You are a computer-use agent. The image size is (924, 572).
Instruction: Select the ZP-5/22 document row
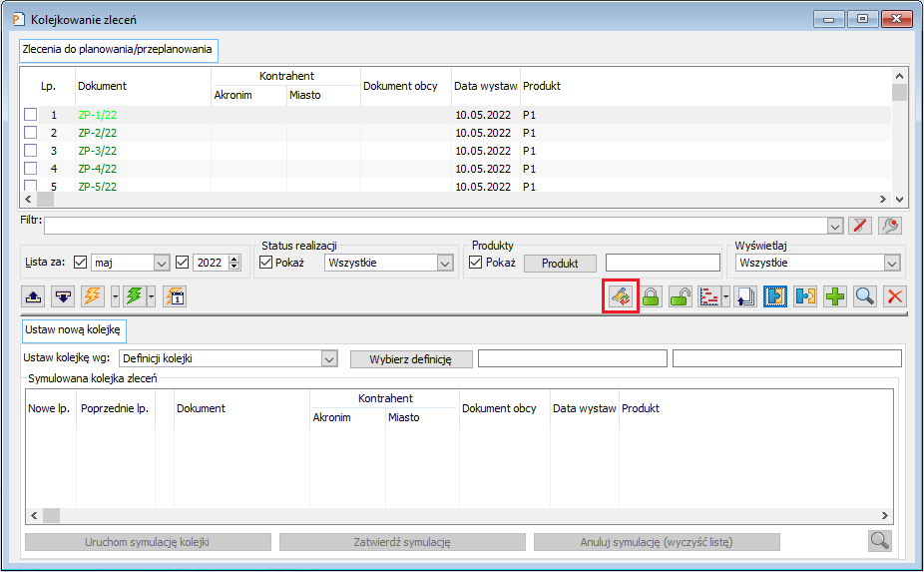456,186
